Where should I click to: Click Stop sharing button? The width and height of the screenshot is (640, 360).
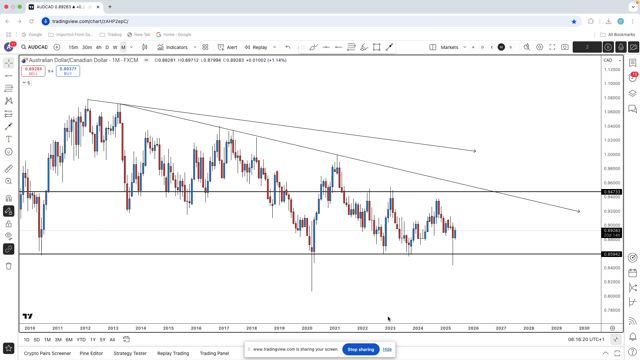[x=361, y=349]
